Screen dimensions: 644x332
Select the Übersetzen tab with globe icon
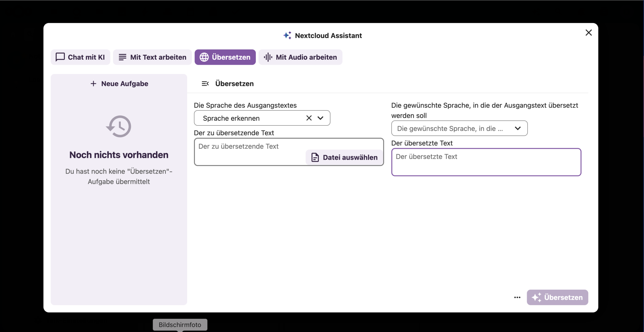tap(225, 57)
